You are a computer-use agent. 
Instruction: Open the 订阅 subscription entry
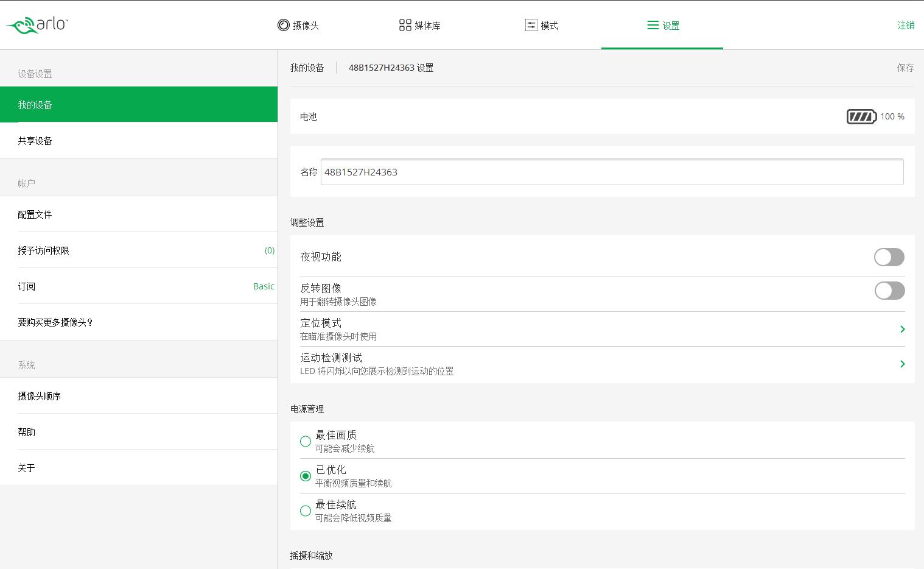139,286
